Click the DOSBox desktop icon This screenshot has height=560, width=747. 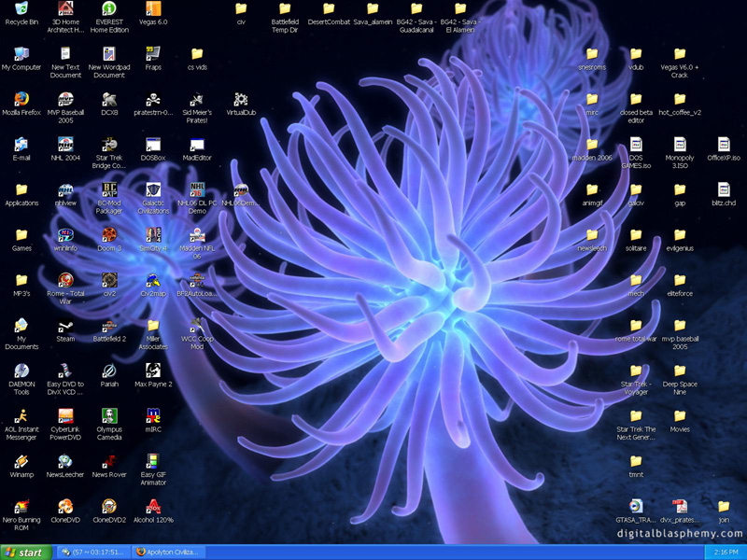point(153,145)
